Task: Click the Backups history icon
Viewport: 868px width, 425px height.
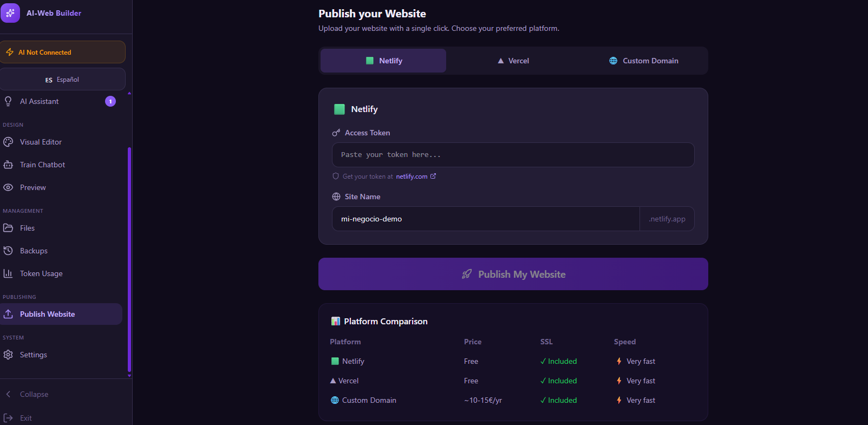Action: [8, 251]
